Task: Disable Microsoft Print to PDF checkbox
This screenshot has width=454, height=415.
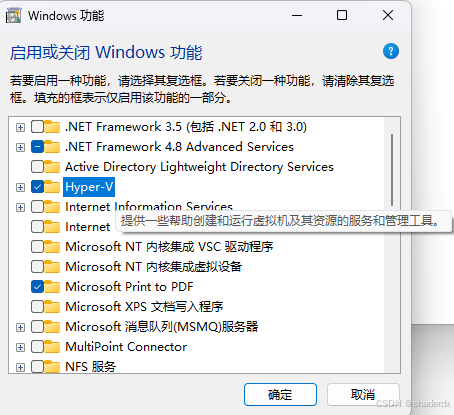Action: 37,287
